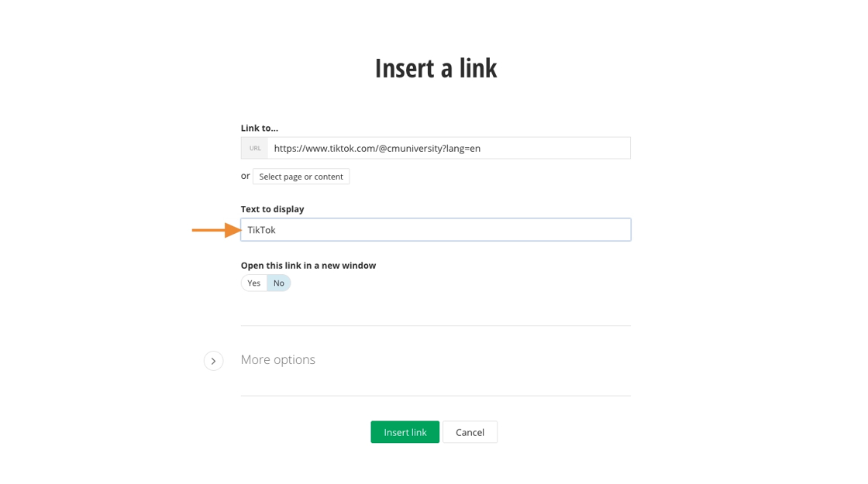The image size is (868, 484).
Task: Click 'Open this link in a new window' label
Action: (308, 265)
